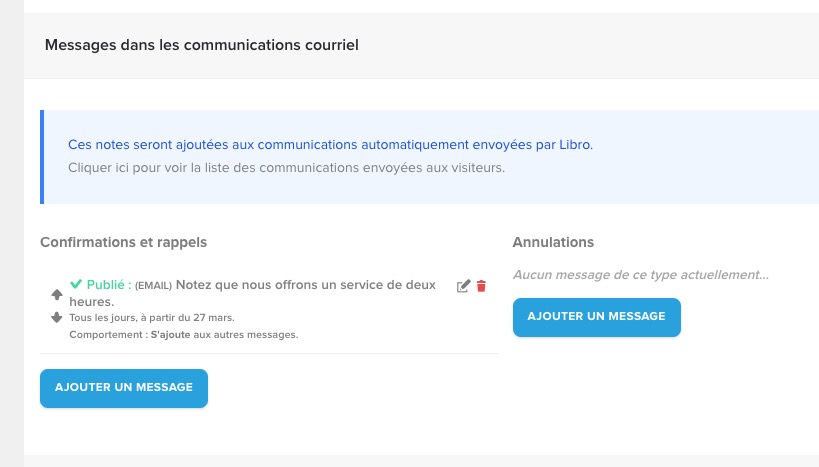Click the green checkmark beside Publié
The height and width of the screenshot is (467, 819).
click(76, 284)
